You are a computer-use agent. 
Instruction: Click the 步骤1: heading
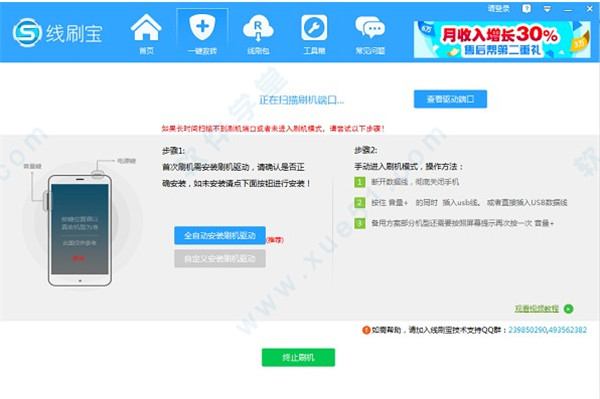[173, 151]
